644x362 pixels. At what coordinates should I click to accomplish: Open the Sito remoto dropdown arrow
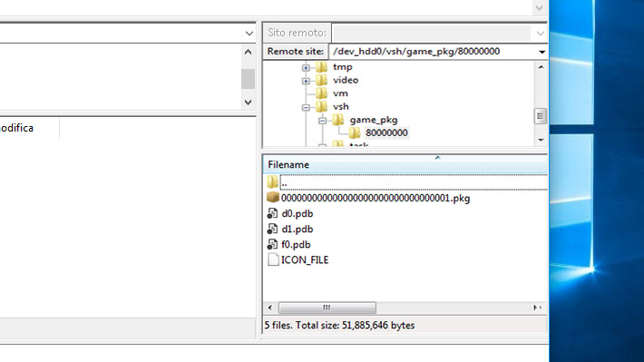coord(540,33)
